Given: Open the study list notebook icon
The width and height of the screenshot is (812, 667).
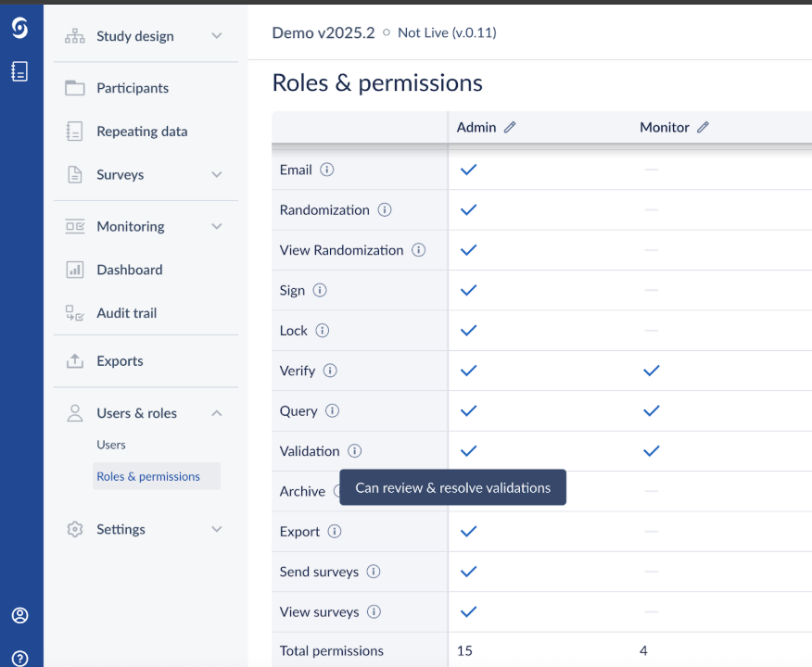Looking at the screenshot, I should [x=19, y=71].
